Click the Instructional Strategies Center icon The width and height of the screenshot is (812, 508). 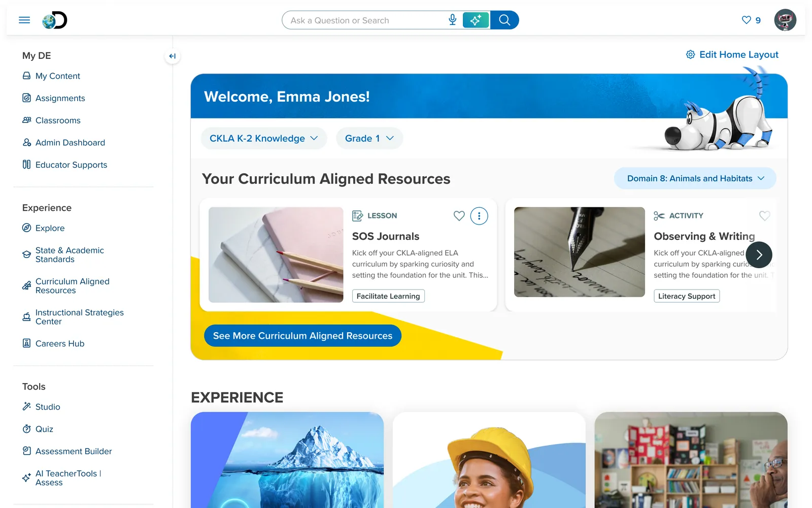pos(26,317)
